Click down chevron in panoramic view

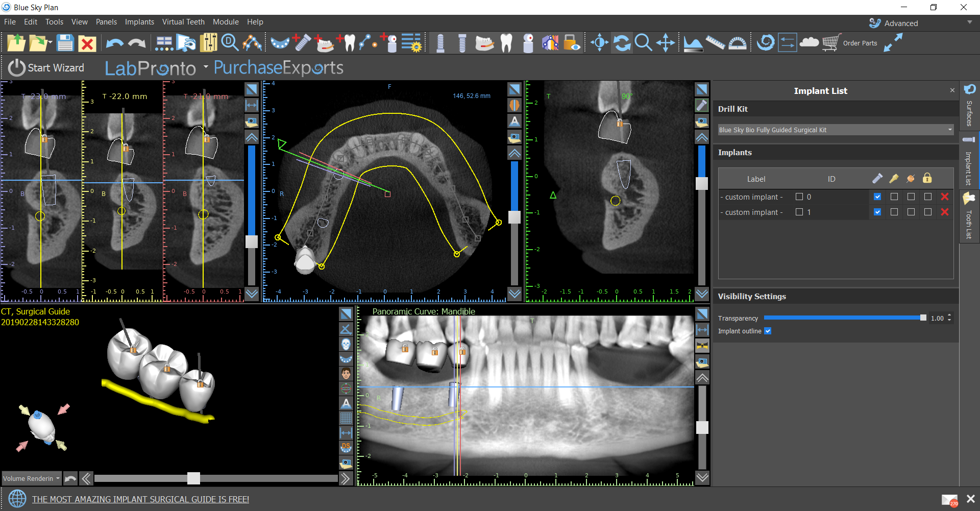pyautogui.click(x=702, y=477)
